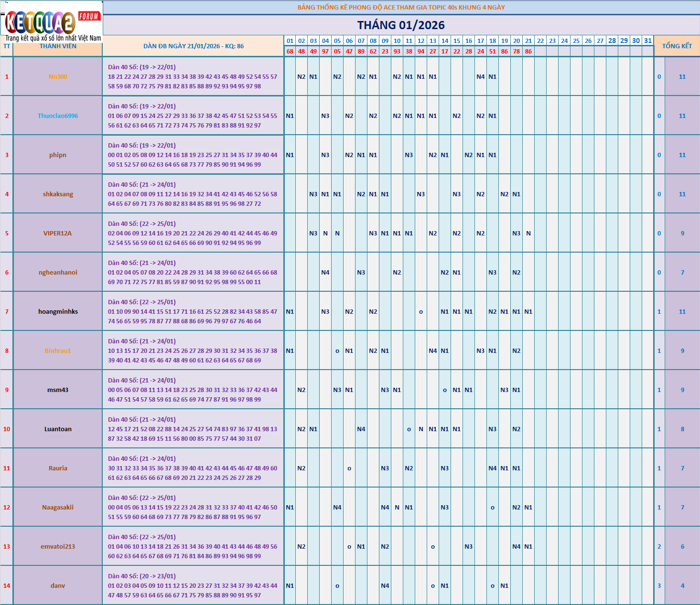
Task: Select the TỔNG KẾT column header
Action: tap(677, 46)
